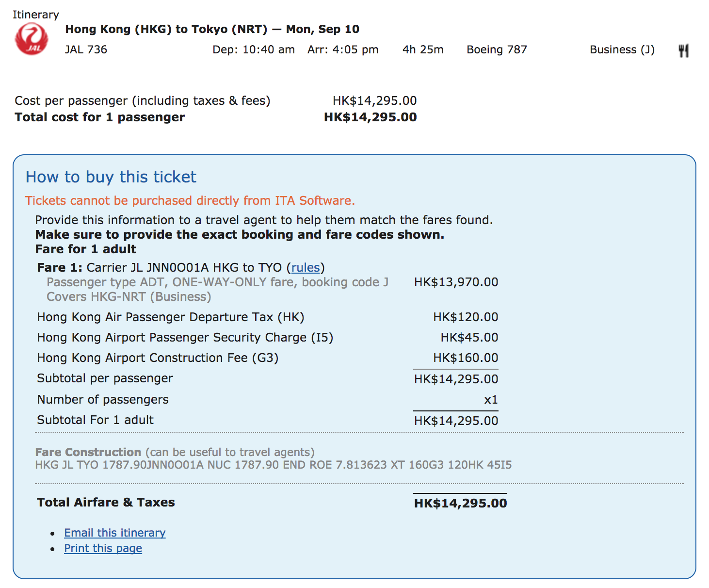709x588 pixels.
Task: Select the route heading Hong Kong to Tokyo
Action: point(212,29)
